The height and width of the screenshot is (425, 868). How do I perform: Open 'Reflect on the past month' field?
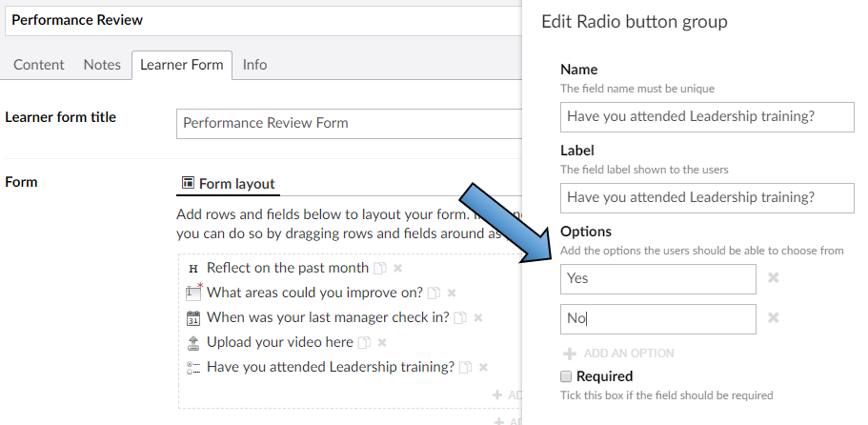[x=288, y=268]
